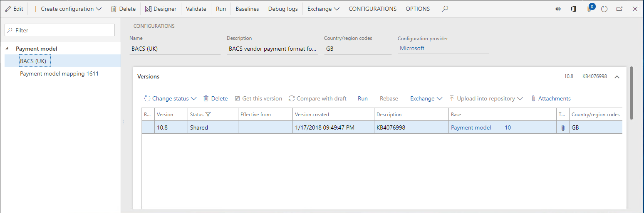Click the Shared status cell
The height and width of the screenshot is (213, 644).
tap(213, 127)
